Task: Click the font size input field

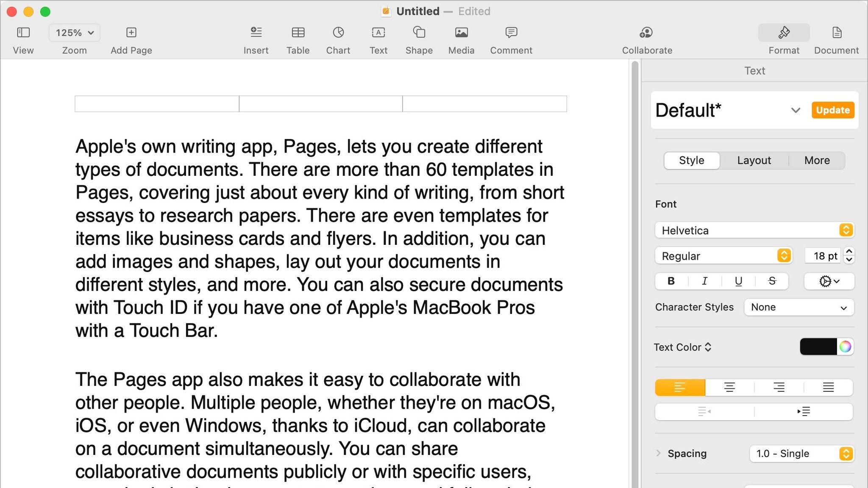Action: (x=823, y=255)
